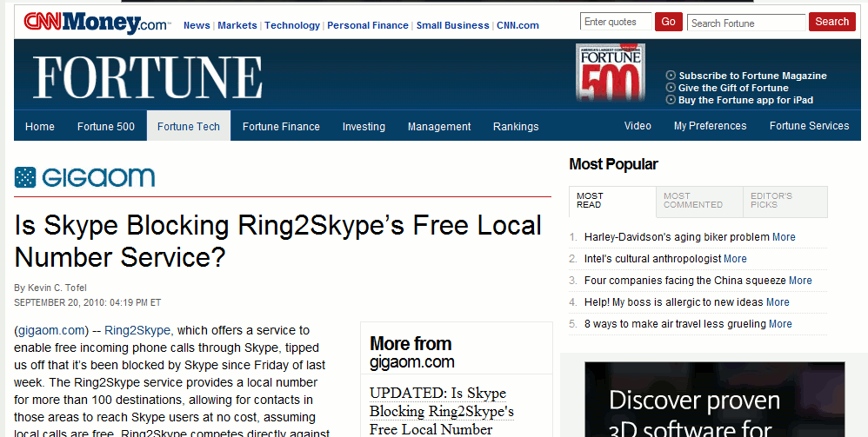
Task: Open the Small Business link in top bar
Action: (x=452, y=25)
